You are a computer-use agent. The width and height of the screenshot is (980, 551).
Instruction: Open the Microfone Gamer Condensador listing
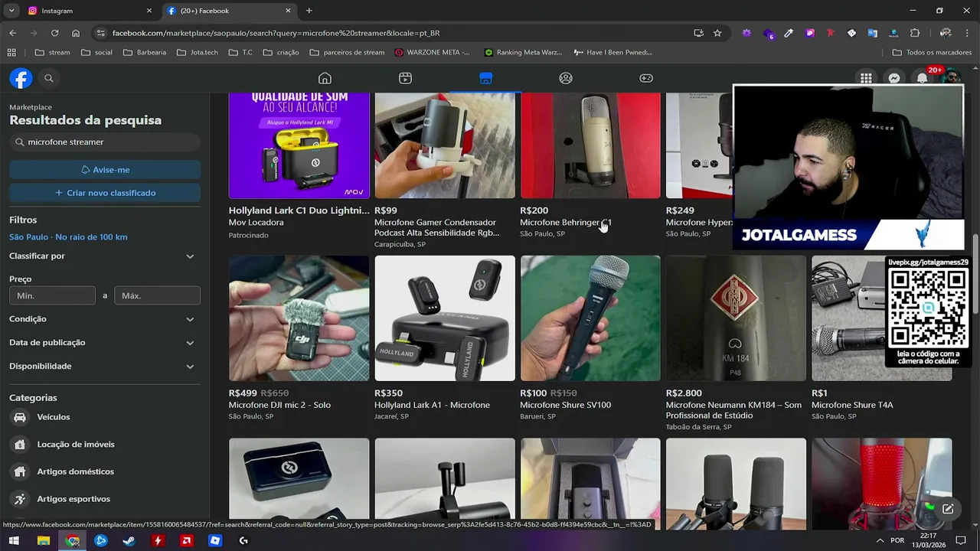coord(436,227)
